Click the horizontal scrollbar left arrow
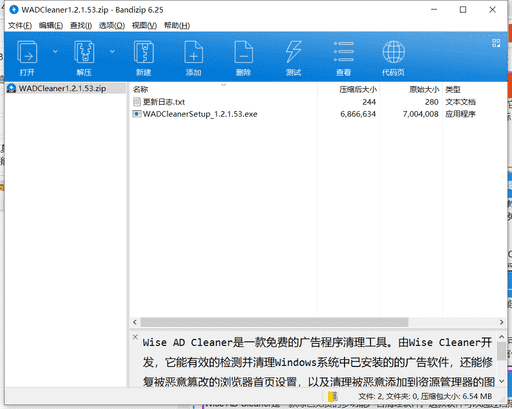Viewport: 512px width, 409px height. click(135, 322)
